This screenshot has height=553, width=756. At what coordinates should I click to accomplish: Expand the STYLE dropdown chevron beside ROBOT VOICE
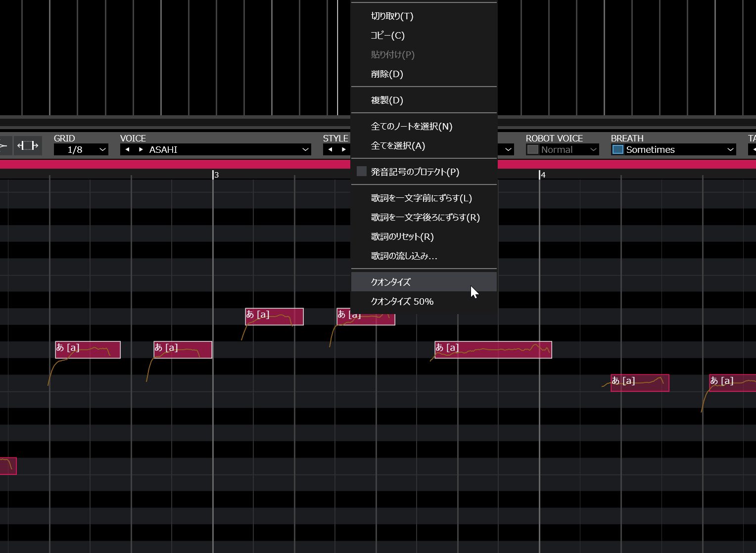click(x=508, y=149)
